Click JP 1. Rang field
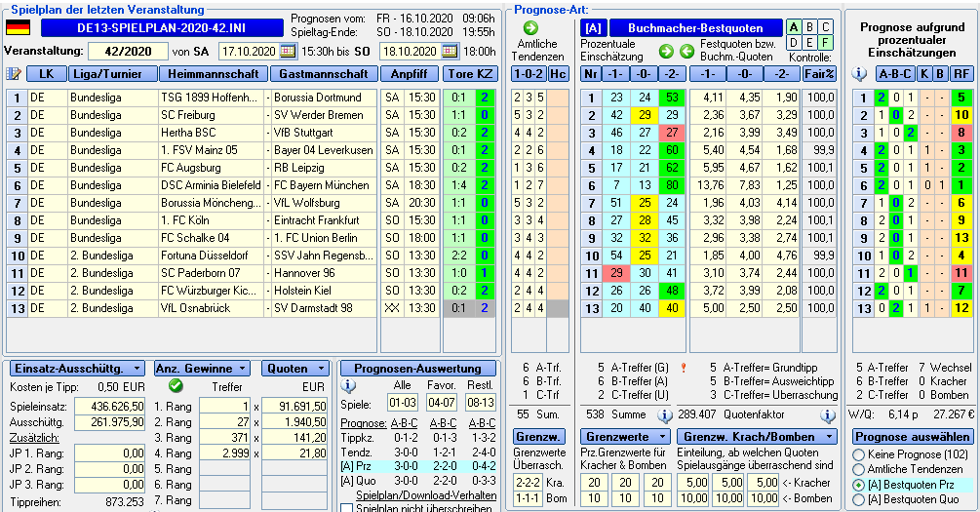 click(109, 453)
